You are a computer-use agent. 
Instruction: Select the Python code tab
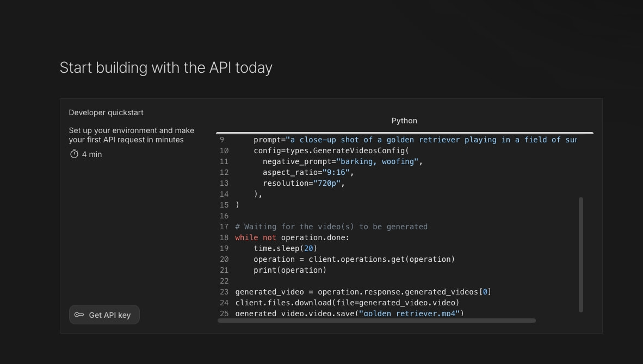click(x=404, y=121)
